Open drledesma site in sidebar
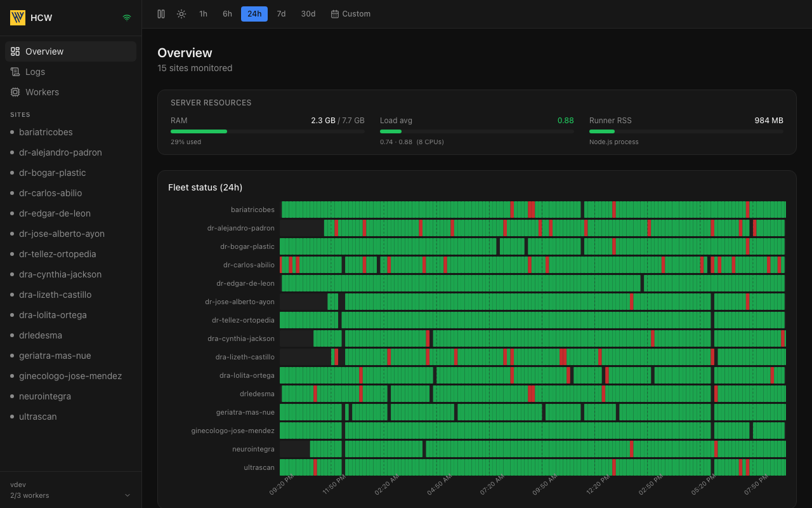This screenshot has width=812, height=508. point(70,335)
